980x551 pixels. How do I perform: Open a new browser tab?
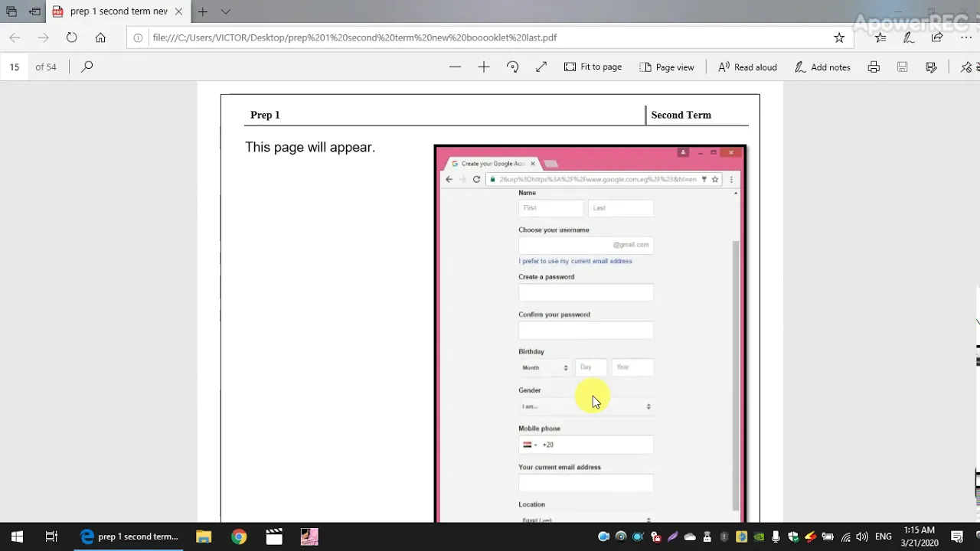(x=203, y=11)
